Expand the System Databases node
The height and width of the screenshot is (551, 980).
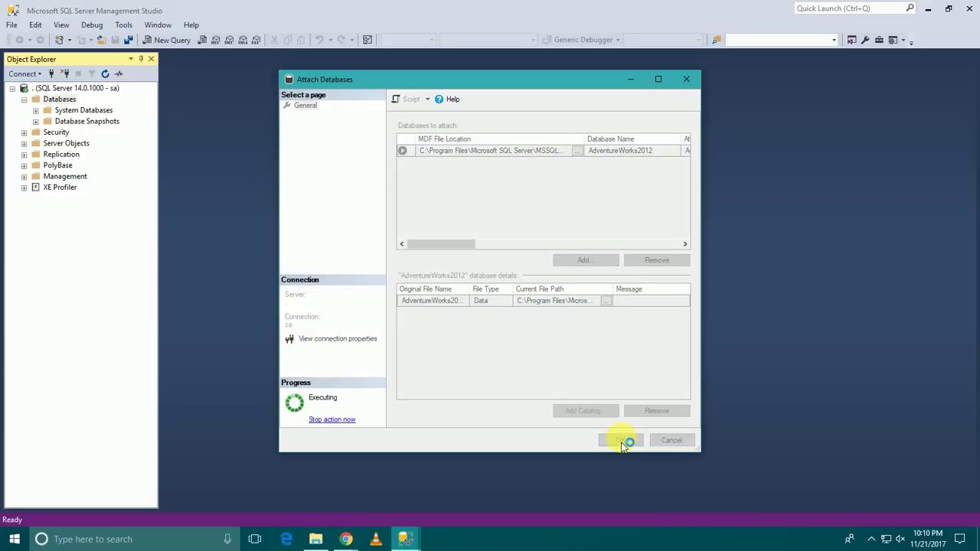click(x=35, y=110)
